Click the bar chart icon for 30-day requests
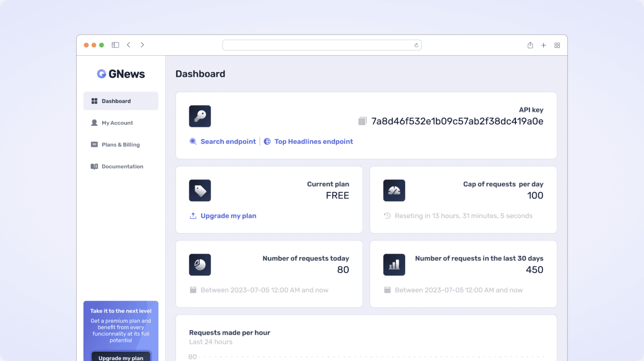 394,265
